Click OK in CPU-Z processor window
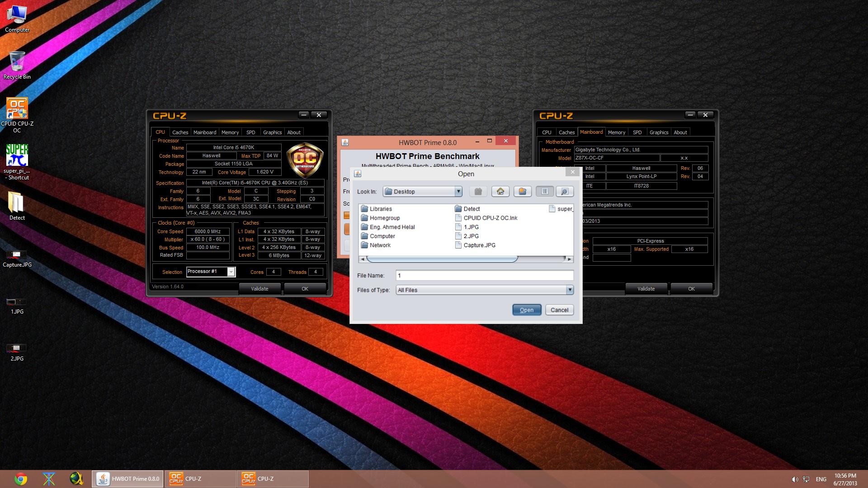 (x=305, y=289)
